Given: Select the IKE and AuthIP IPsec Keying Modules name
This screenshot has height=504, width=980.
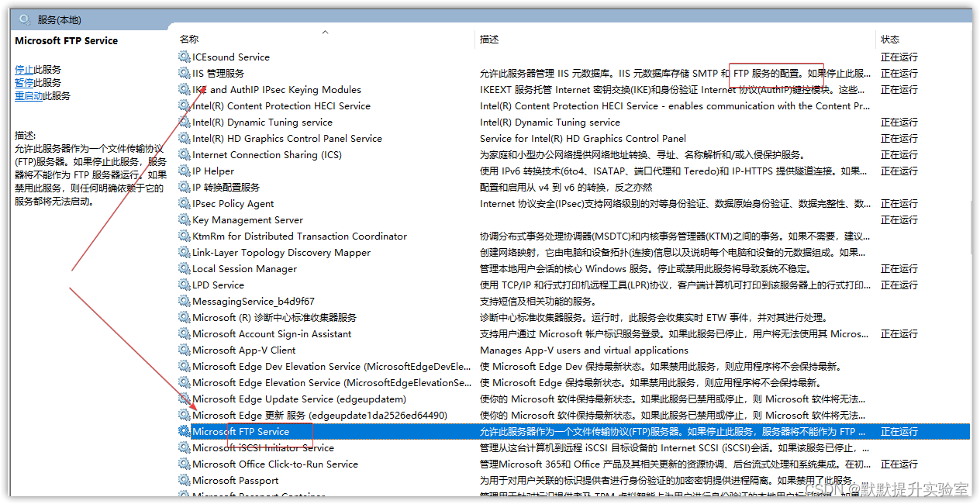Looking at the screenshot, I should (277, 89).
